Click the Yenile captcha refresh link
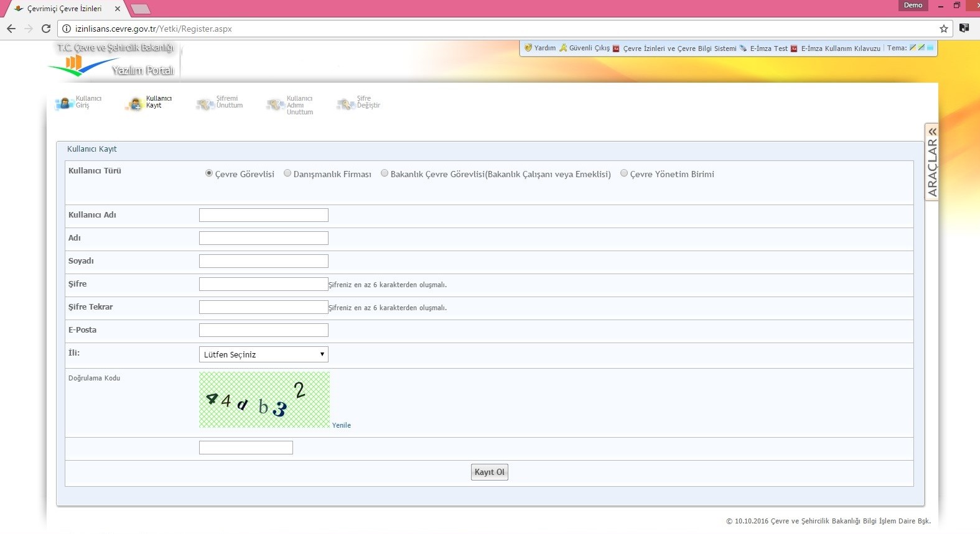 [341, 425]
